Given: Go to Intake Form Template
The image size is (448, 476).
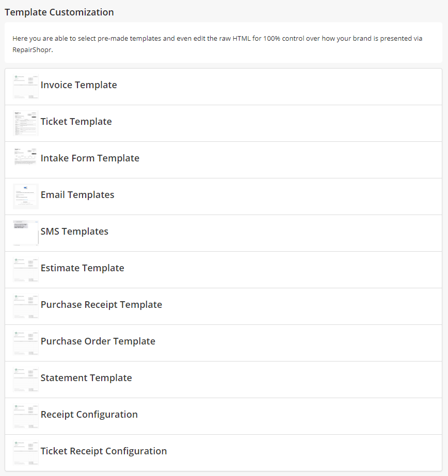Looking at the screenshot, I should coord(90,158).
